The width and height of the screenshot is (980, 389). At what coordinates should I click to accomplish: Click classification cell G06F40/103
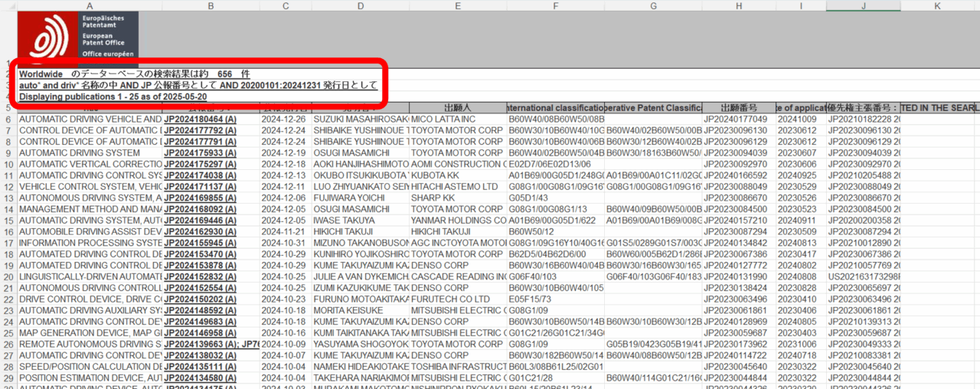(555, 276)
